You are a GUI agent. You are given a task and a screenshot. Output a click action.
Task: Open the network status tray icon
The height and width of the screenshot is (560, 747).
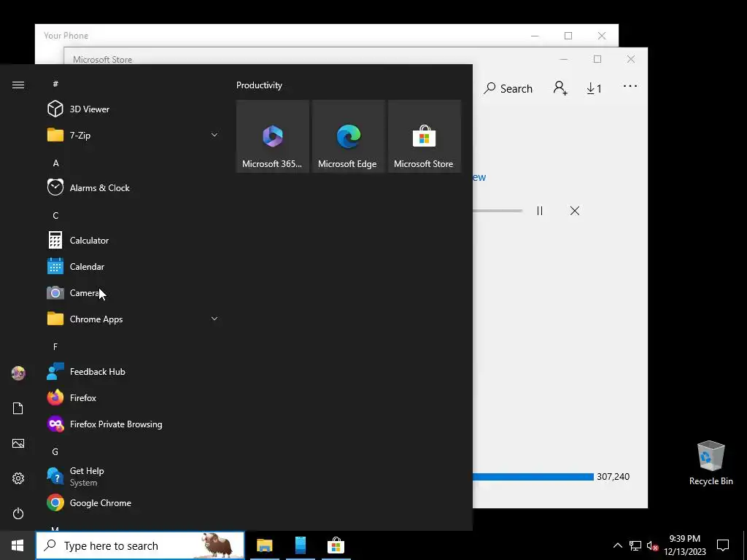point(635,545)
